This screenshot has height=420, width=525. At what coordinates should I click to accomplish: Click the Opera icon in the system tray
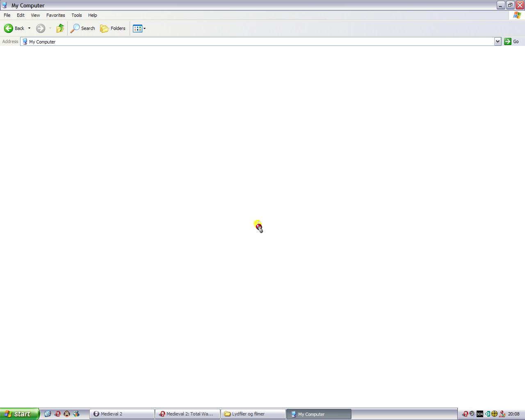[x=465, y=414]
